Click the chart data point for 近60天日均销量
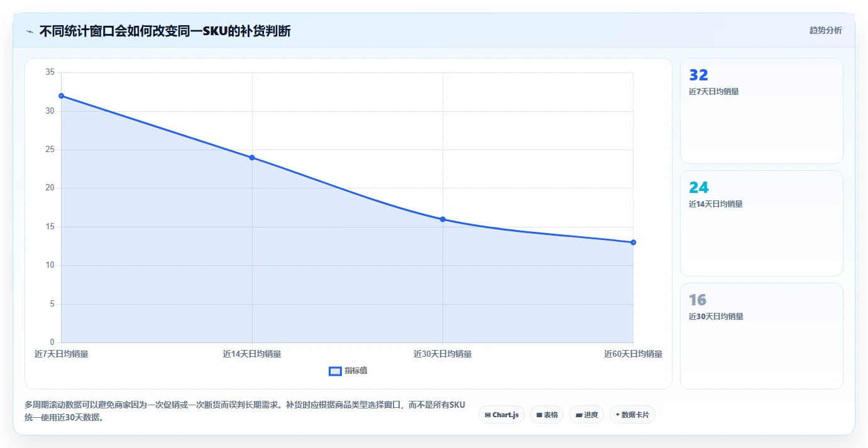This screenshot has height=448, width=868. tap(633, 243)
